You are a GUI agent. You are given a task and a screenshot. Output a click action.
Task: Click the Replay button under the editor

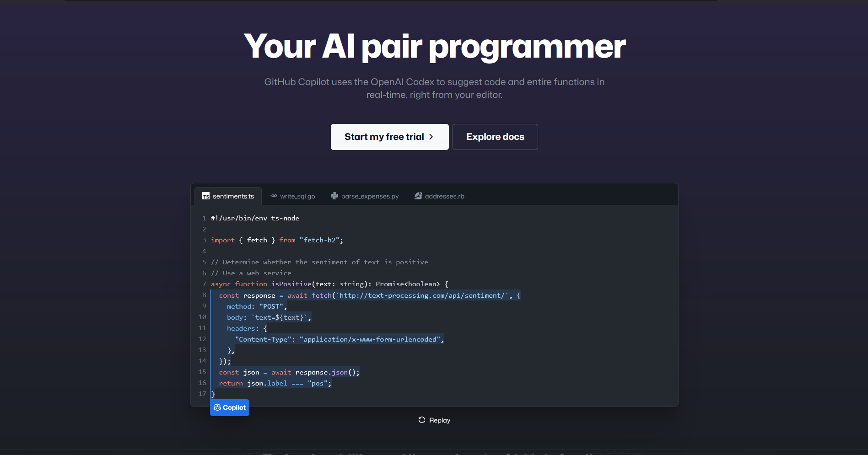click(434, 420)
